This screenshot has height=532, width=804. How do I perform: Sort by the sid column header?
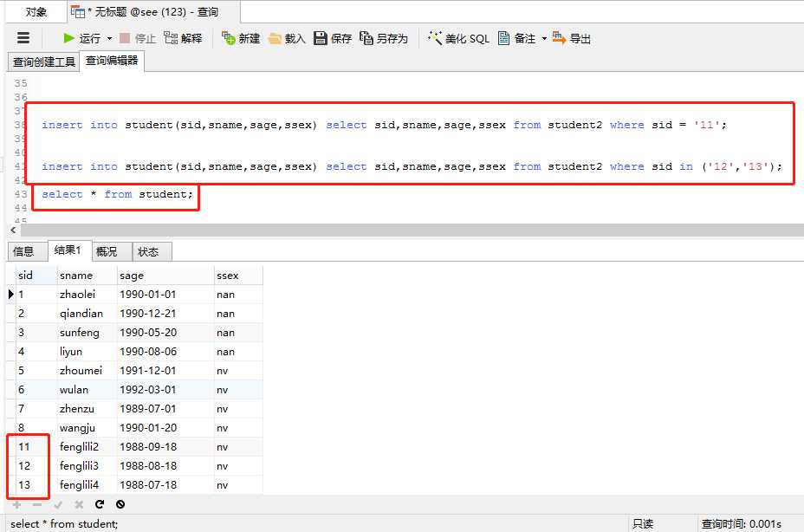pyautogui.click(x=36, y=276)
